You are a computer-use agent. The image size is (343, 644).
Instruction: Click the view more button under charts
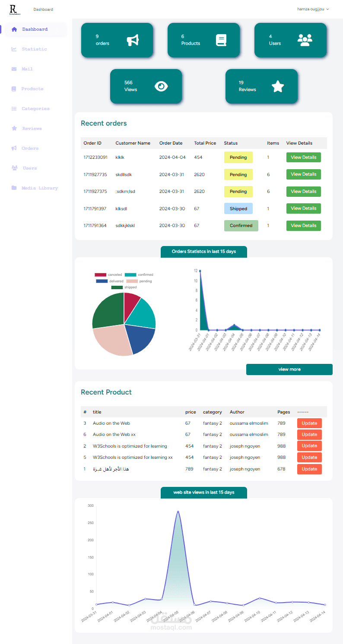click(x=289, y=369)
